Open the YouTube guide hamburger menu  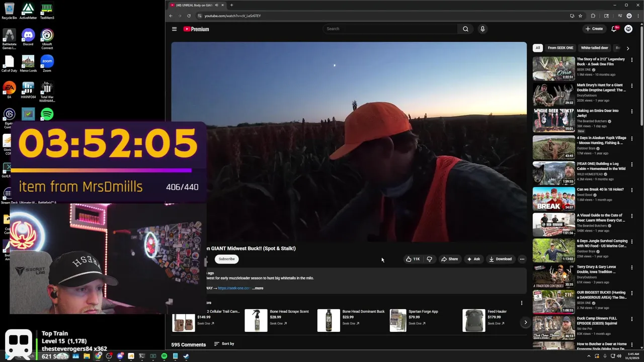(174, 29)
